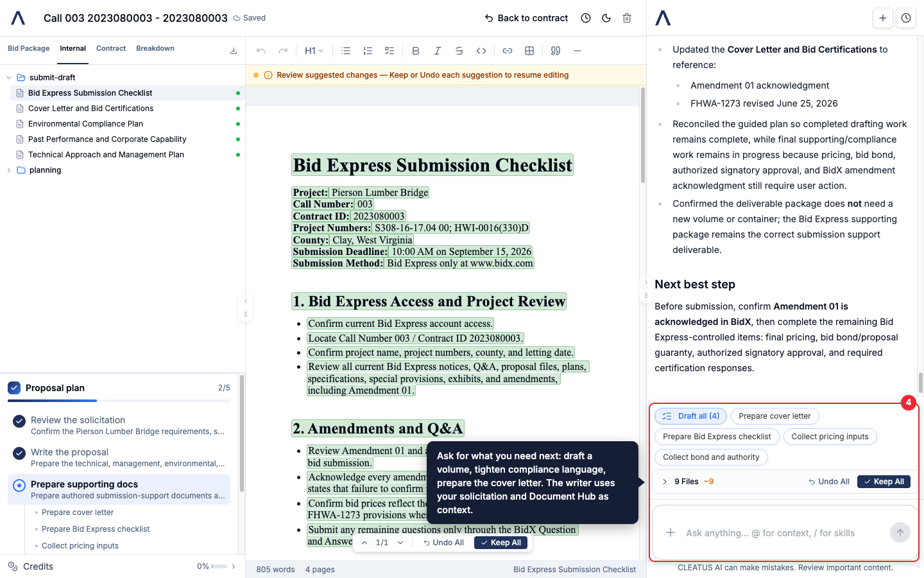Insert a horizontal rule

(x=577, y=51)
